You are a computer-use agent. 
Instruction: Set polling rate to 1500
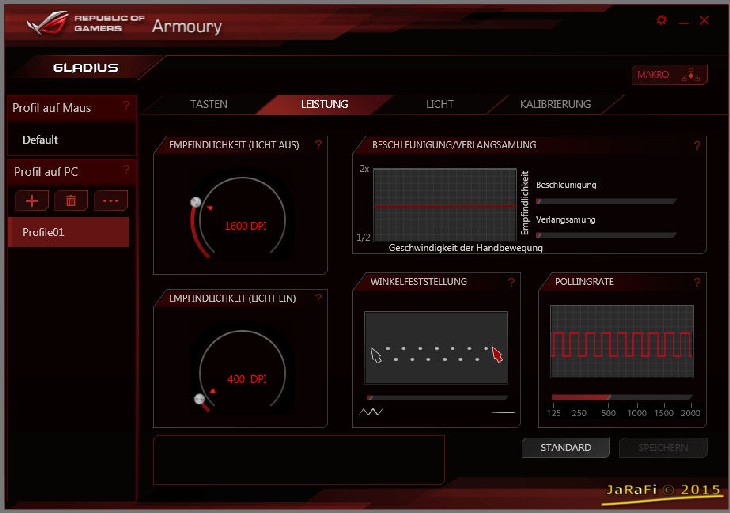point(664,412)
